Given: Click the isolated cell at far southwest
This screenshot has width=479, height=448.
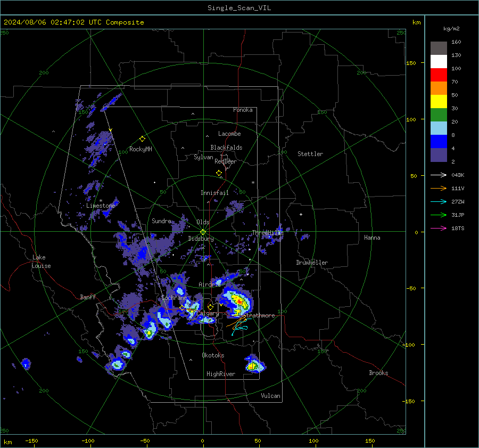Looking at the screenshot, I should point(26,364).
